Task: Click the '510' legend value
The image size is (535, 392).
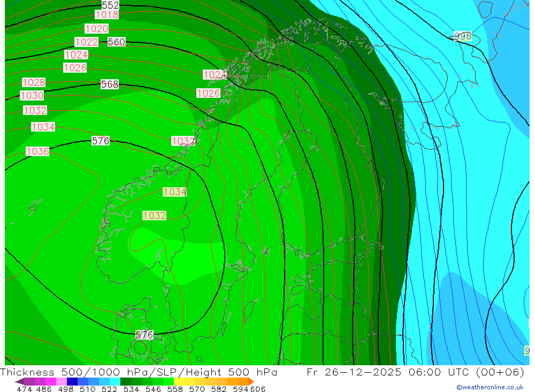Action: click(88, 389)
